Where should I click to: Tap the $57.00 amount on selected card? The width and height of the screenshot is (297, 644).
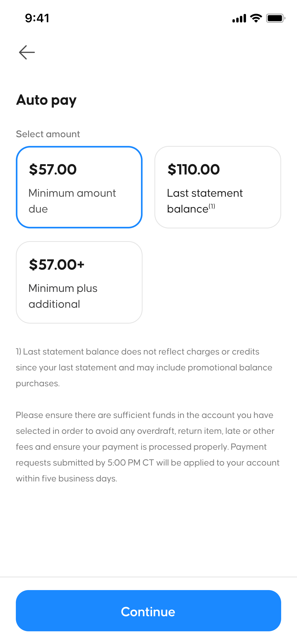coord(53,169)
